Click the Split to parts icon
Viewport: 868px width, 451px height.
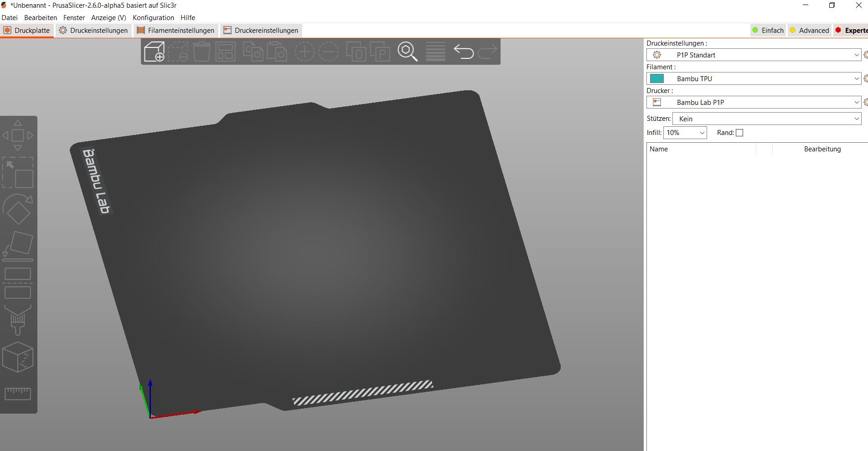(x=380, y=52)
